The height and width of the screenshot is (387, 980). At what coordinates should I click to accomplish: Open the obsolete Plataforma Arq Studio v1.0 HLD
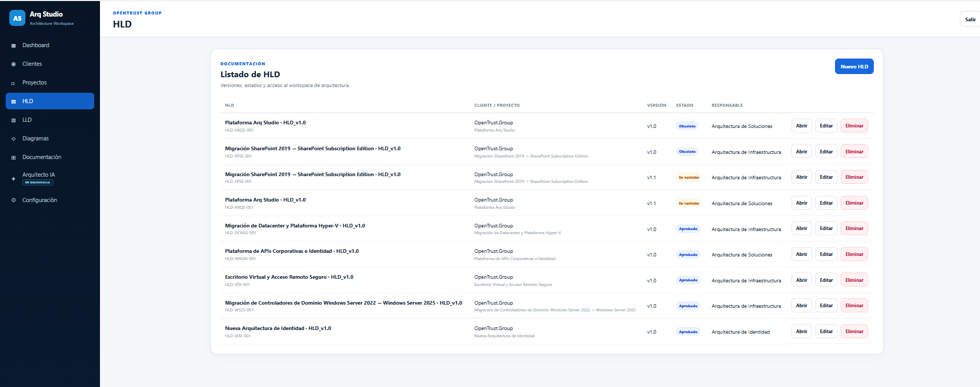tap(801, 126)
